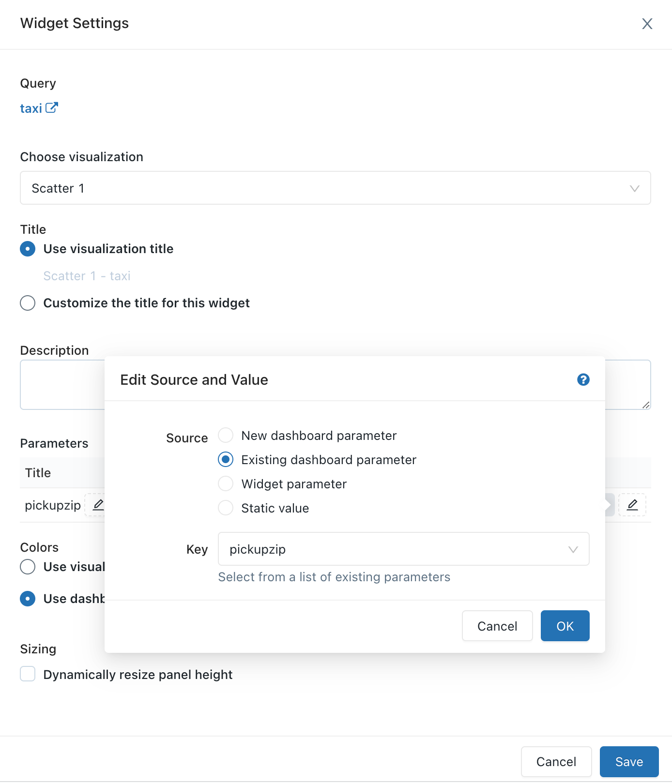The width and height of the screenshot is (672, 784).
Task: Click the taxi query link
Action: tap(31, 108)
